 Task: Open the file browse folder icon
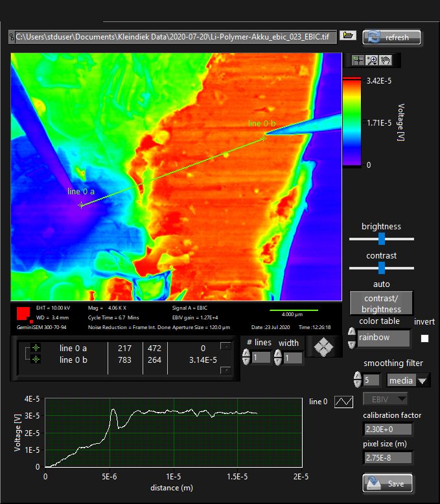349,36
